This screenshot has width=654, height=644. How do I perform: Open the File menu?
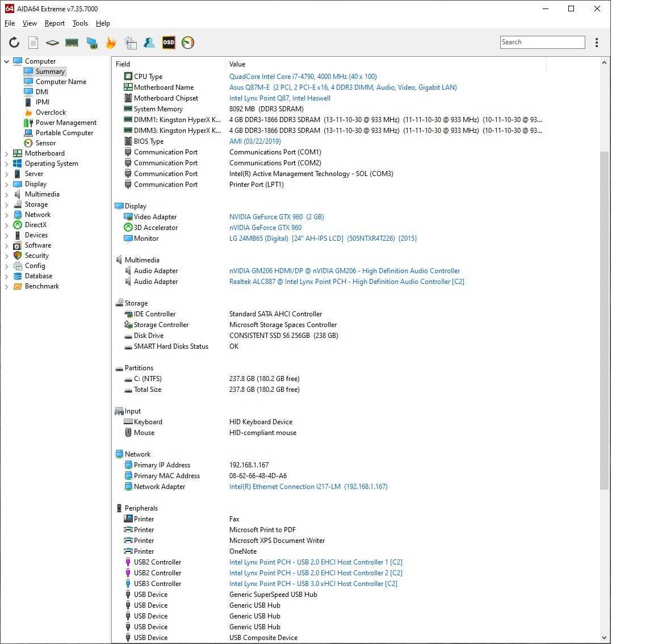tap(10, 23)
